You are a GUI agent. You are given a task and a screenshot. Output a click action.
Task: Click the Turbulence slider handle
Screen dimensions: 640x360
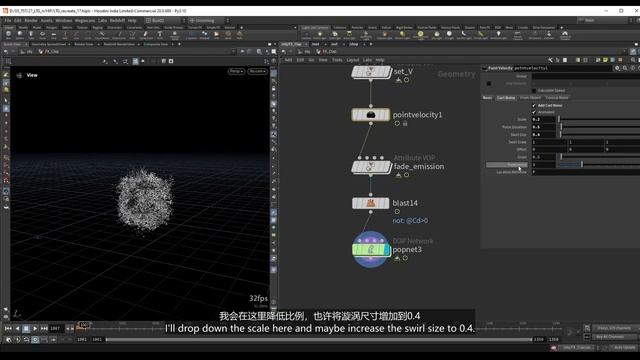(x=582, y=164)
